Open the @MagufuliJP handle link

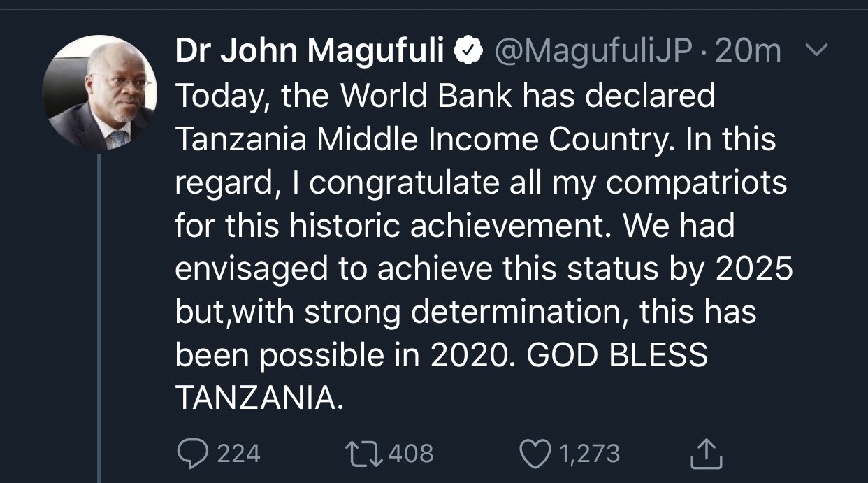coord(593,50)
